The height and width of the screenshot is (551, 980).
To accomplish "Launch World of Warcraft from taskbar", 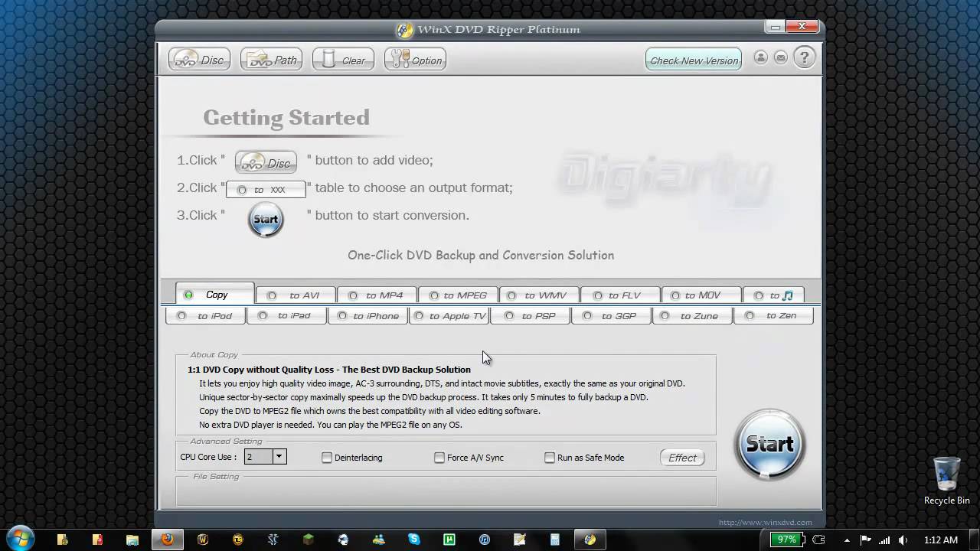I will [203, 540].
